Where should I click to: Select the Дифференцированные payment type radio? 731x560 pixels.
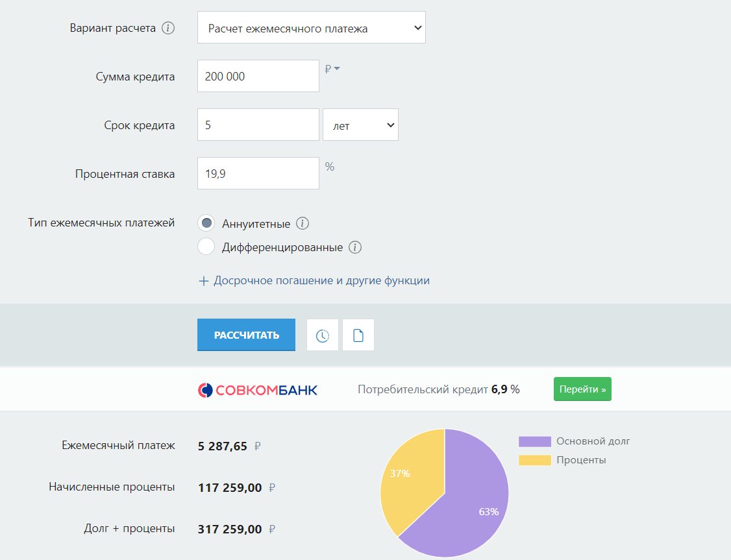click(206, 247)
